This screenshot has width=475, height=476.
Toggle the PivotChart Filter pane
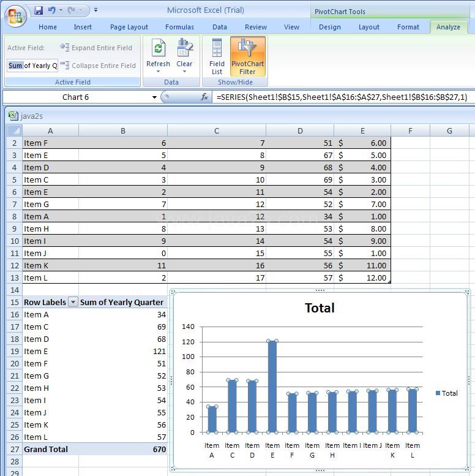point(247,56)
